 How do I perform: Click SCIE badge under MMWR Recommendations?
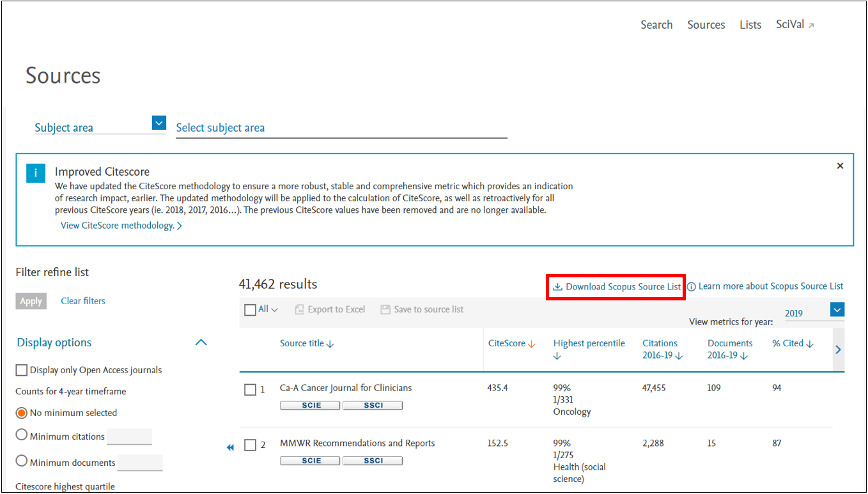pyautogui.click(x=310, y=461)
